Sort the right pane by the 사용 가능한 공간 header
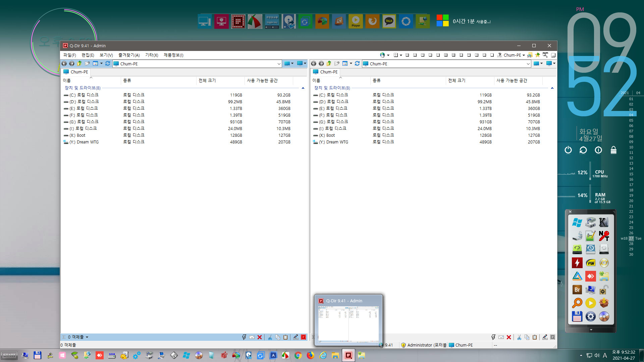The width and height of the screenshot is (644, 362). point(518,80)
